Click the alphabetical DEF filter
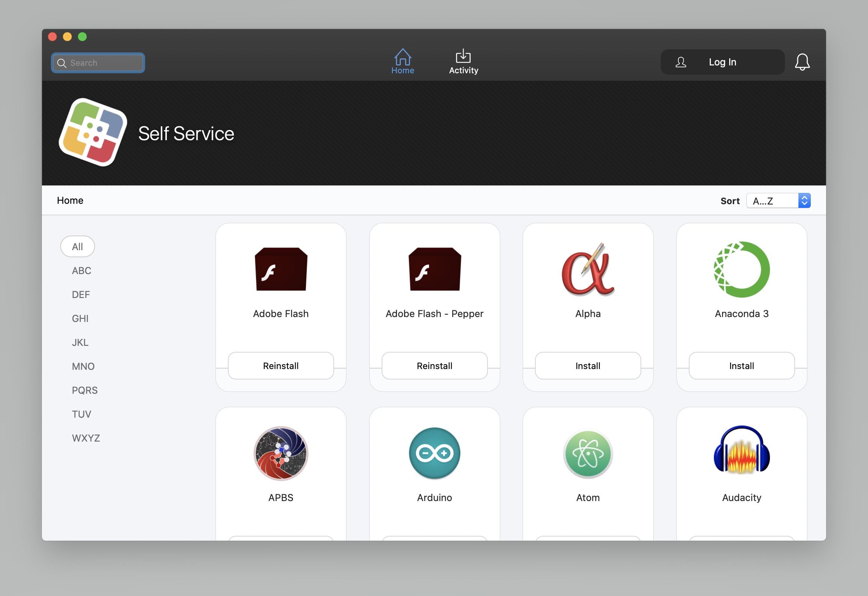This screenshot has width=868, height=596. coord(80,295)
